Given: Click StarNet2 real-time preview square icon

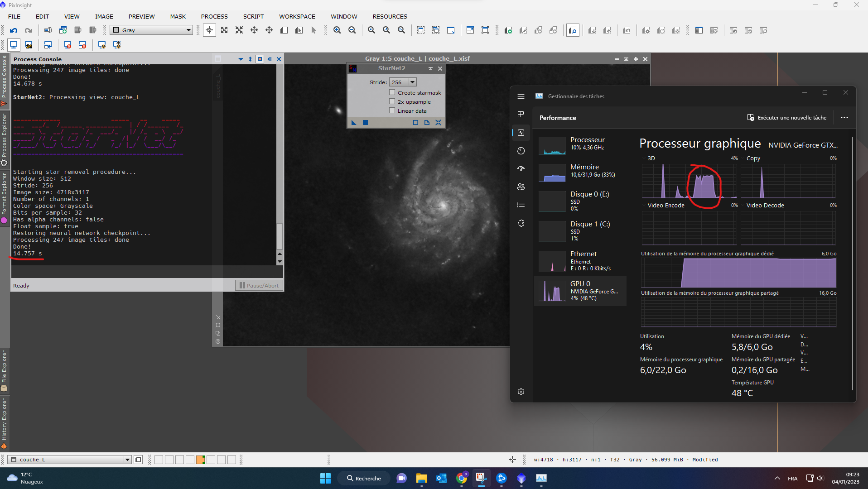Looking at the screenshot, I should [x=415, y=122].
